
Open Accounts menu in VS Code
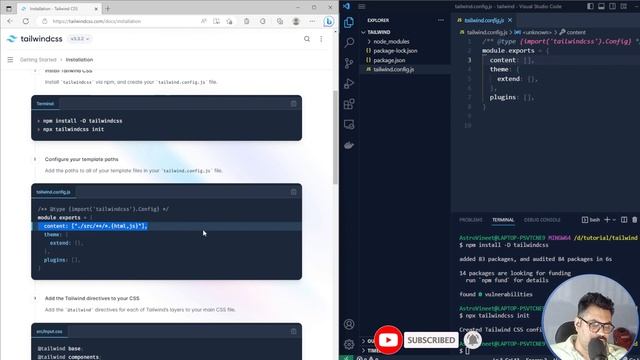[349, 324]
